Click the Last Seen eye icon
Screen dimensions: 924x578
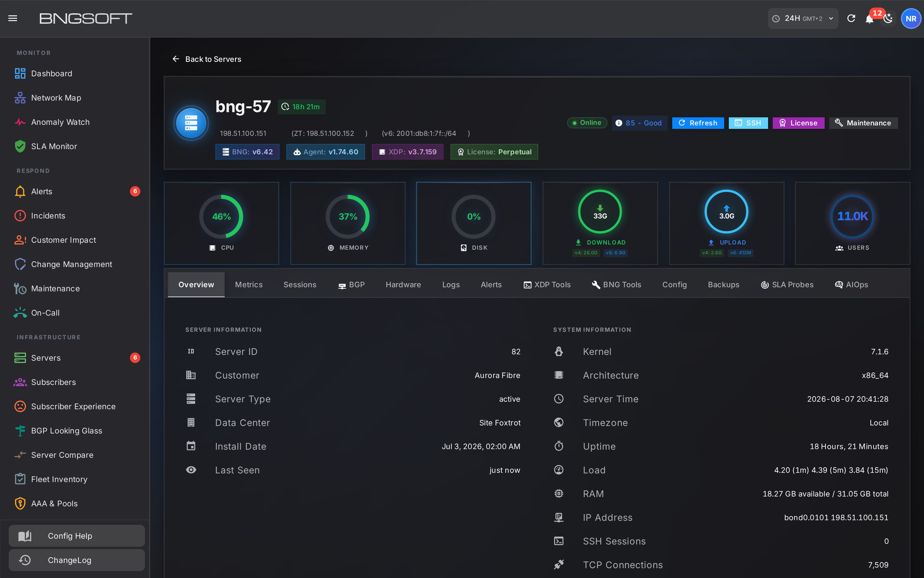click(191, 470)
